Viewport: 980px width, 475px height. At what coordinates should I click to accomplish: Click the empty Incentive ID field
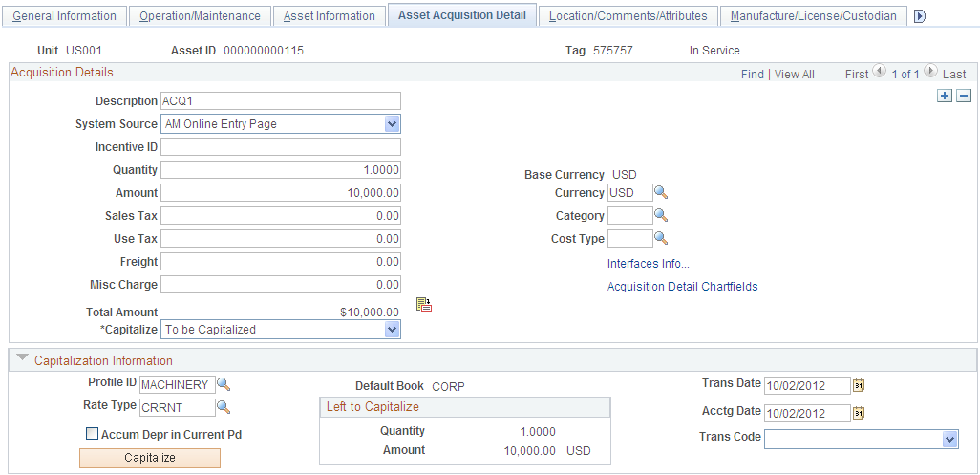(281, 147)
